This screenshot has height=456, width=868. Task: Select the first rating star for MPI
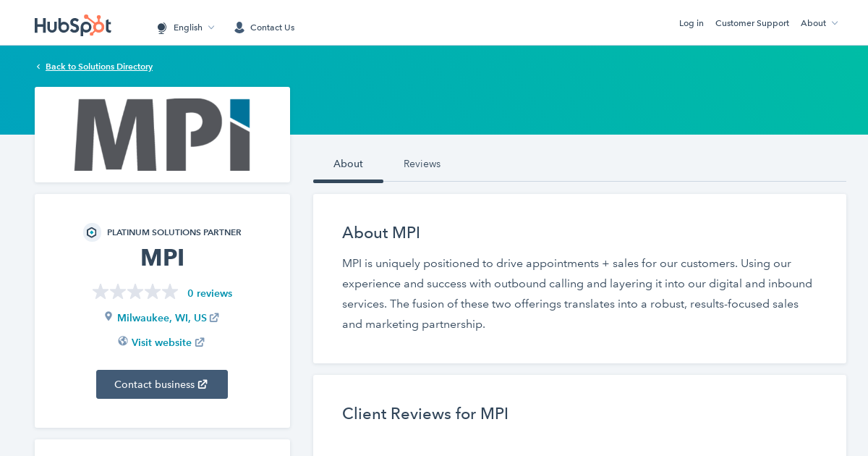tap(101, 292)
